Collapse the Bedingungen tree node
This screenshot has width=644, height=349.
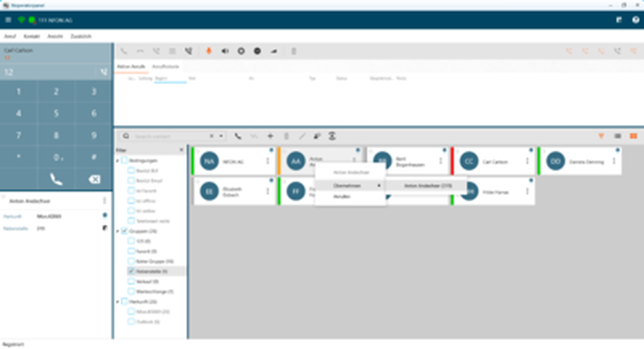click(x=118, y=161)
